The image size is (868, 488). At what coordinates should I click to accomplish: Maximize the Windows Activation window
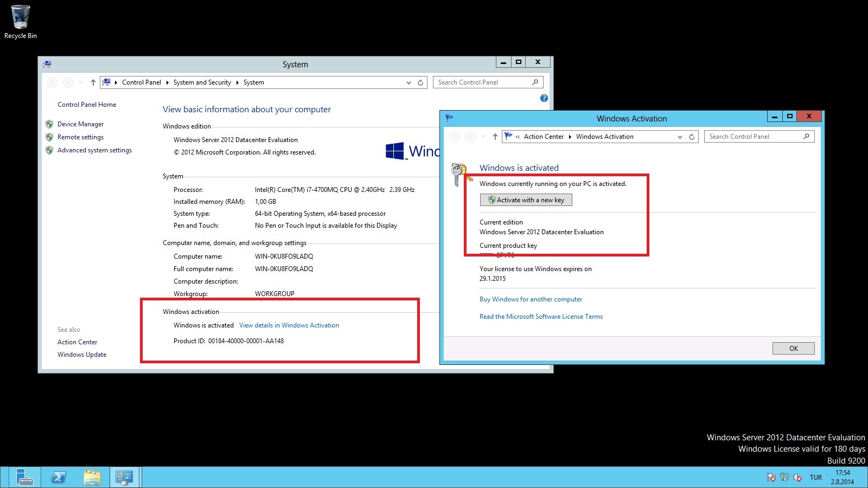[x=790, y=116]
